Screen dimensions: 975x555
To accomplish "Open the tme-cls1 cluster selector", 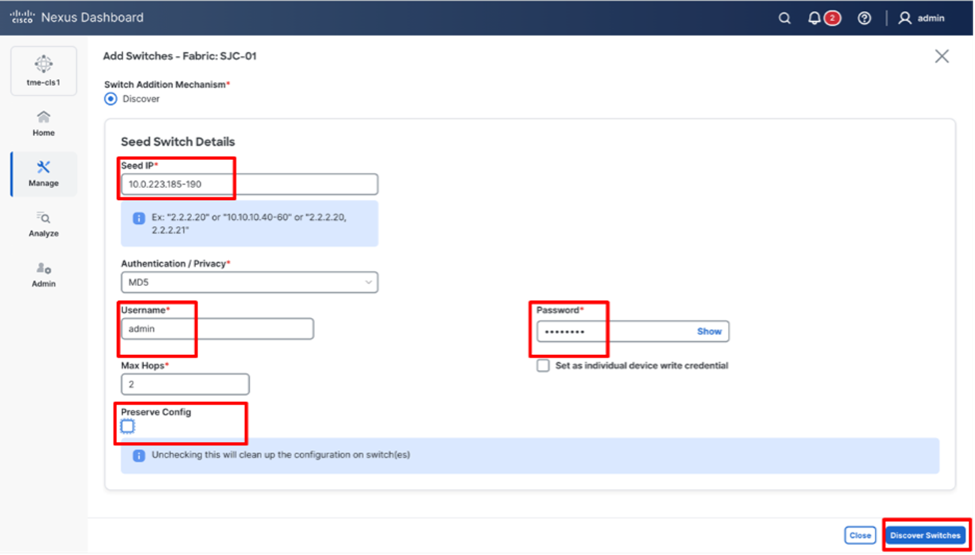I will click(x=44, y=70).
